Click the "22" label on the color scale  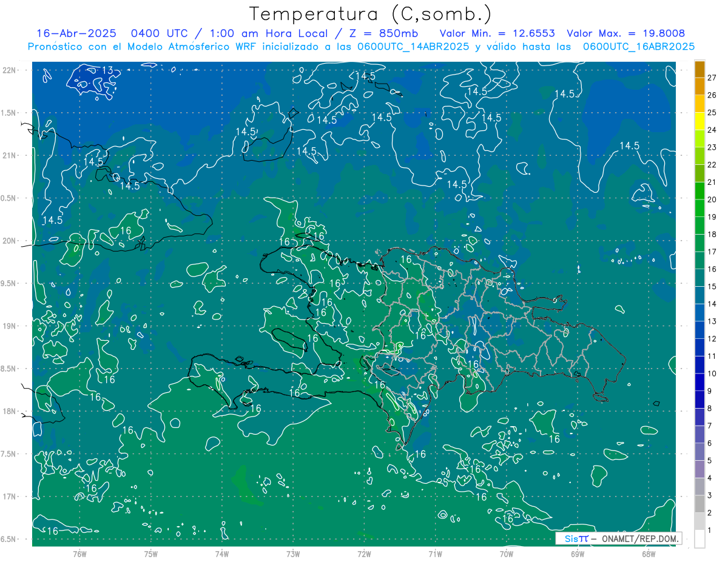[x=712, y=165]
